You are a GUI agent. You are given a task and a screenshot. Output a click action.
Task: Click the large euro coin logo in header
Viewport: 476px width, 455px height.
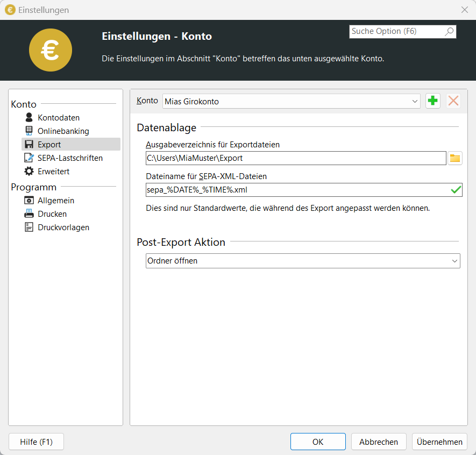tap(51, 50)
